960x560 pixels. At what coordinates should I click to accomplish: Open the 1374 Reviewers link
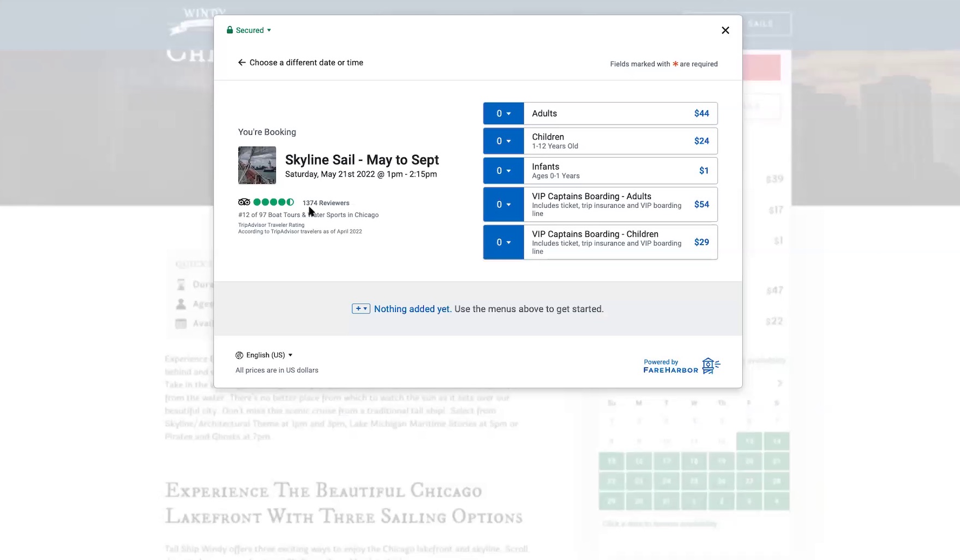[326, 203]
